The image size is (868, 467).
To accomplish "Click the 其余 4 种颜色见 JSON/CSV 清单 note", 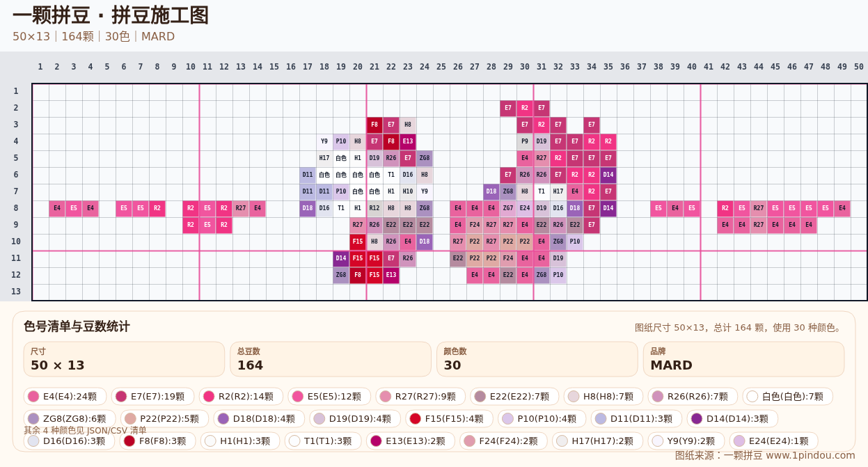I will [x=85, y=430].
